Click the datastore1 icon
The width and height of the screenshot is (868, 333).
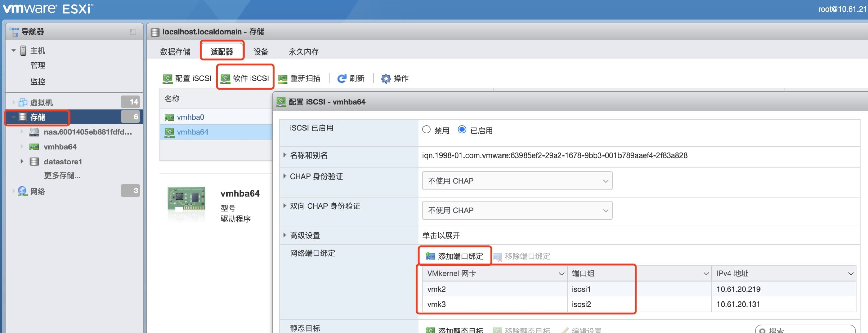pyautogui.click(x=34, y=162)
